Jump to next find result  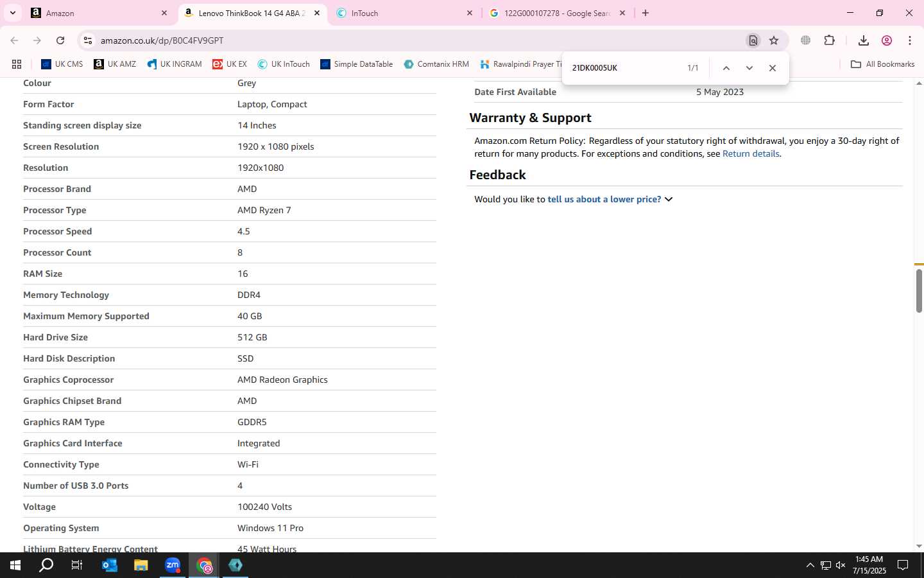pos(749,68)
